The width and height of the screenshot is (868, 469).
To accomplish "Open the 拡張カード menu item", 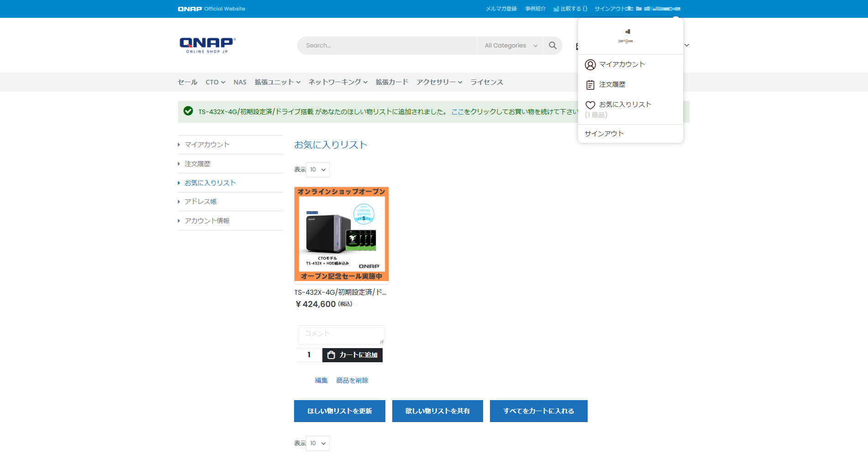I will (x=392, y=82).
